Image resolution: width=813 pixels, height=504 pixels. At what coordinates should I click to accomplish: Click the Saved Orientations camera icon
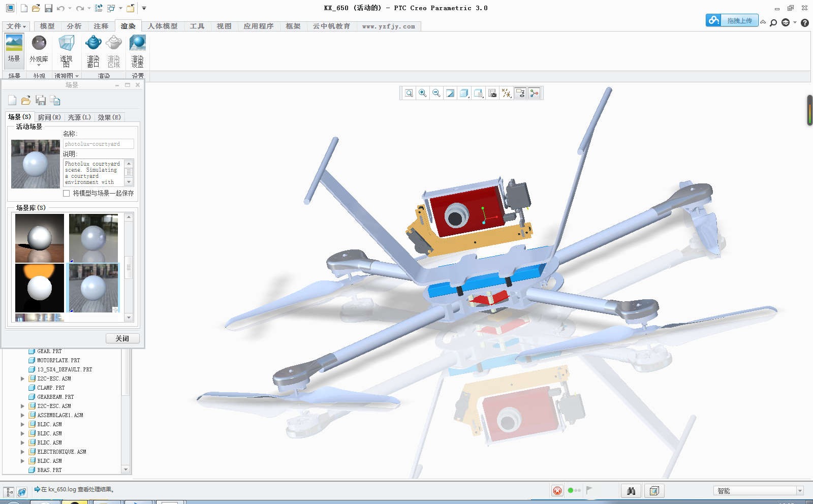pyautogui.click(x=492, y=93)
